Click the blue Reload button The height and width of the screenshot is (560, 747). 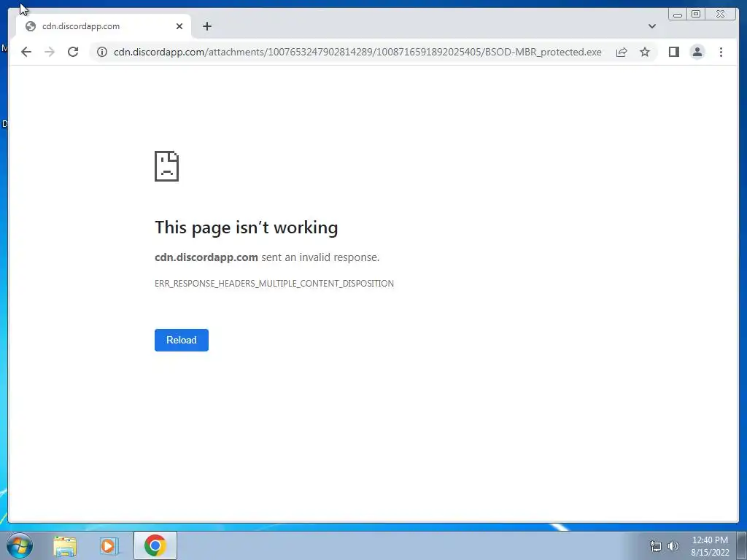click(x=182, y=340)
